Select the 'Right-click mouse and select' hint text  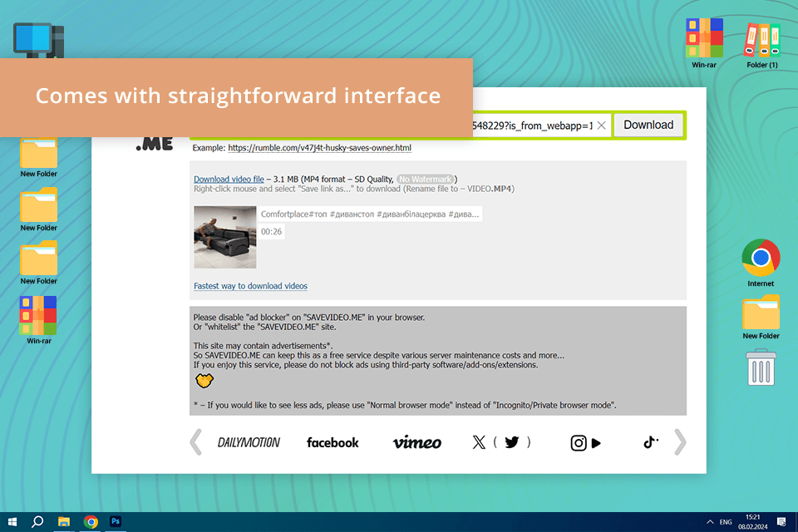point(354,189)
